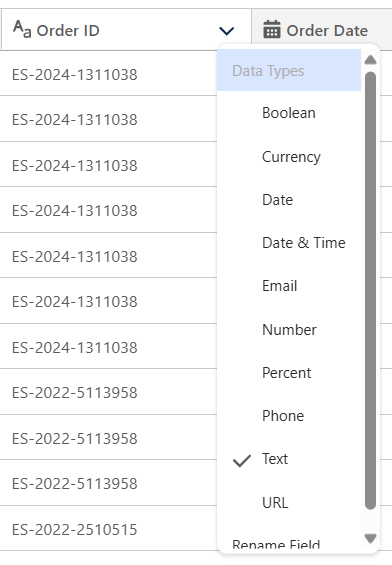Image resolution: width=392 pixels, height=565 pixels.
Task: Click Rename Field option
Action: (276, 543)
